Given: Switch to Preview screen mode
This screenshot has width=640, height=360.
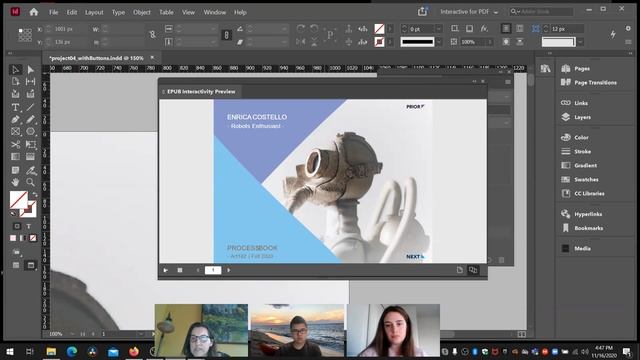Looking at the screenshot, I should coord(31,265).
